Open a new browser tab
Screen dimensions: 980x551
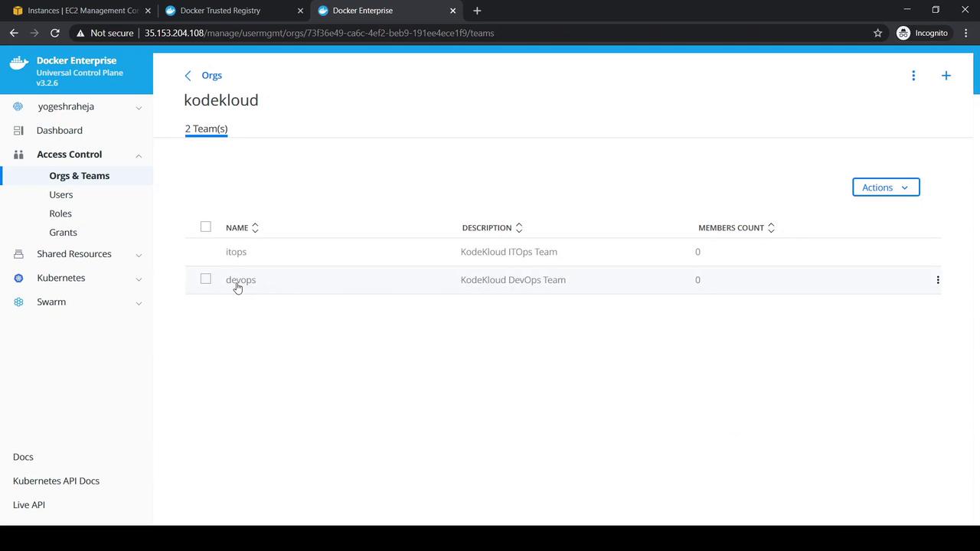pyautogui.click(x=477, y=11)
